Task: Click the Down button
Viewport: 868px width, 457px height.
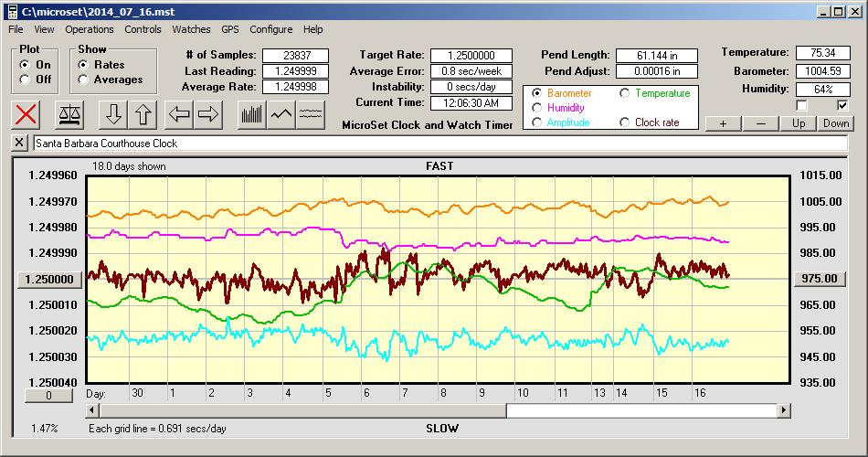Action: (836, 123)
